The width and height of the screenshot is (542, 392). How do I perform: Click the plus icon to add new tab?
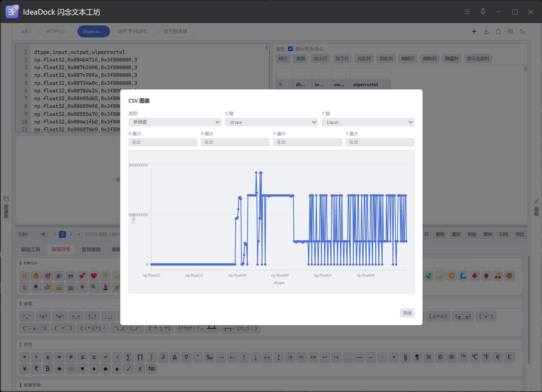pyautogui.click(x=474, y=32)
